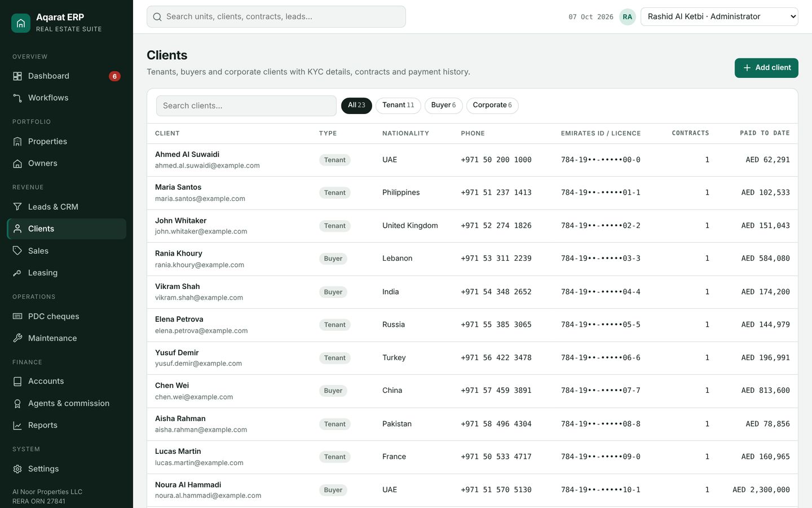
Task: Filter clients by Corporate
Action: (x=492, y=106)
